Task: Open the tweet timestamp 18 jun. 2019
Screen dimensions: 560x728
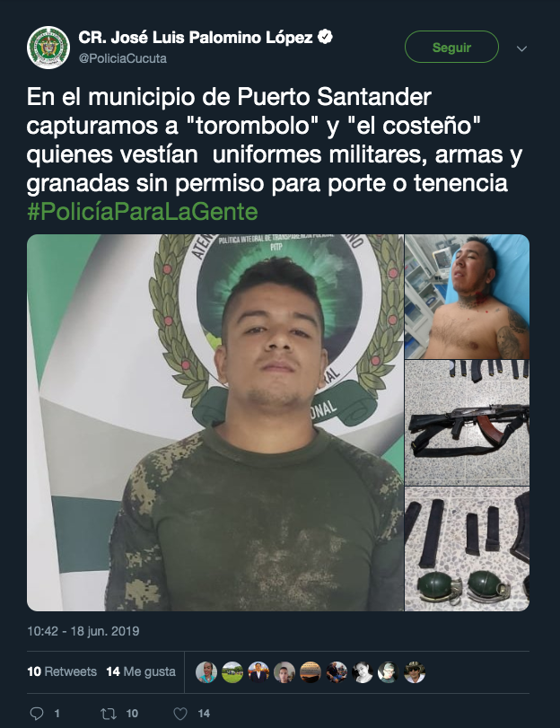Action: [x=83, y=631]
